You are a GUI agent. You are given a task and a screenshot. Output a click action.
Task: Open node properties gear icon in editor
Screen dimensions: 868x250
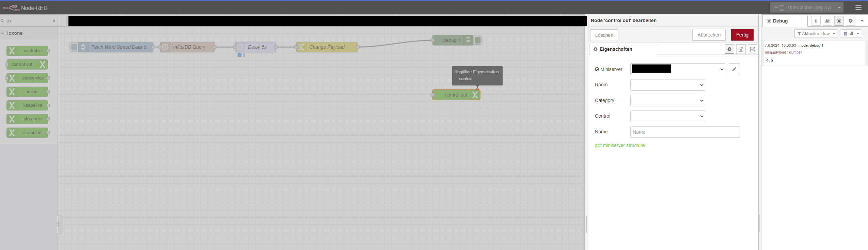click(x=729, y=49)
